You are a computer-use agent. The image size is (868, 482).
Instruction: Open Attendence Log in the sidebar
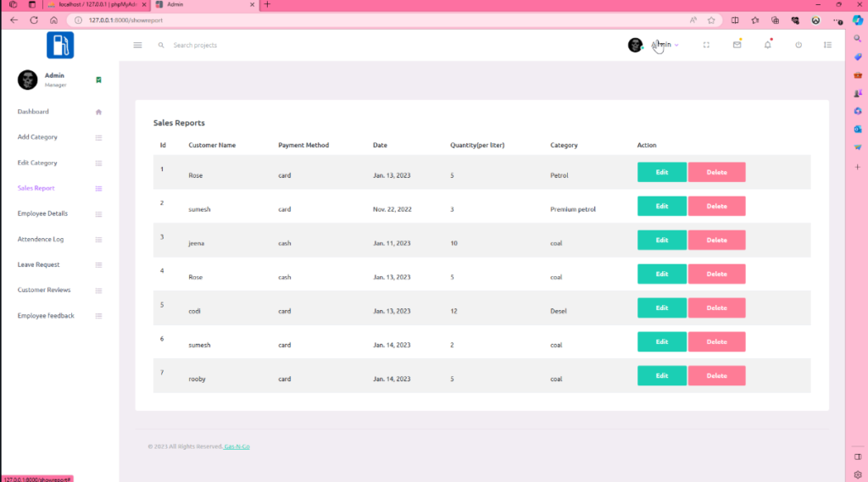(41, 239)
